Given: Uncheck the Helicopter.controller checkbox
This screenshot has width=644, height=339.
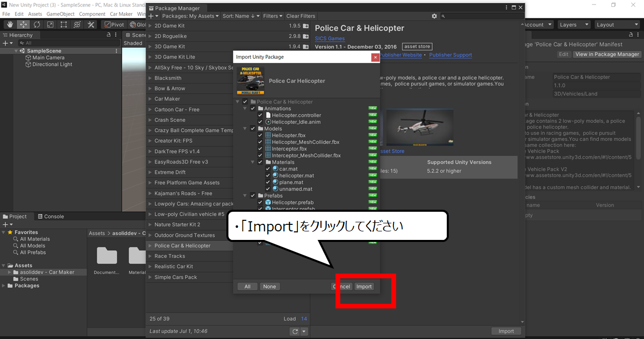Looking at the screenshot, I should pos(260,115).
